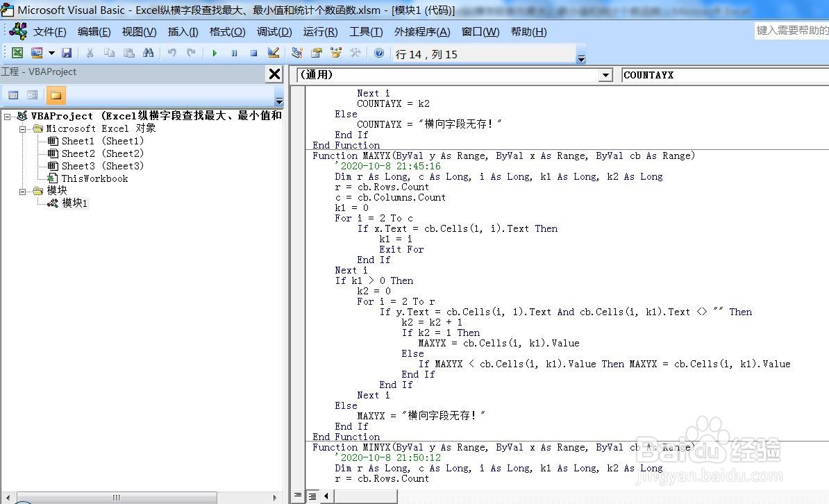Viewport: 829px width, 504px height.
Task: Run macro with green play icon
Action: tap(215, 53)
